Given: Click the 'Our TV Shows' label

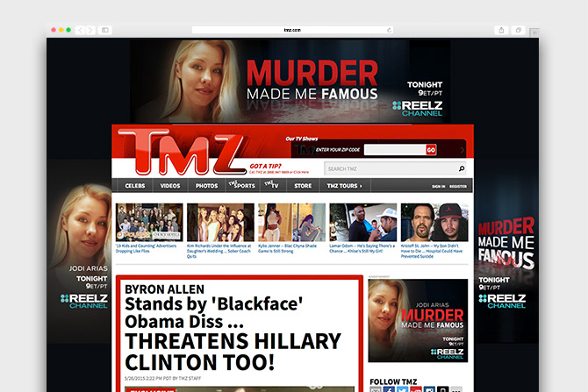Looking at the screenshot, I should click(302, 139).
